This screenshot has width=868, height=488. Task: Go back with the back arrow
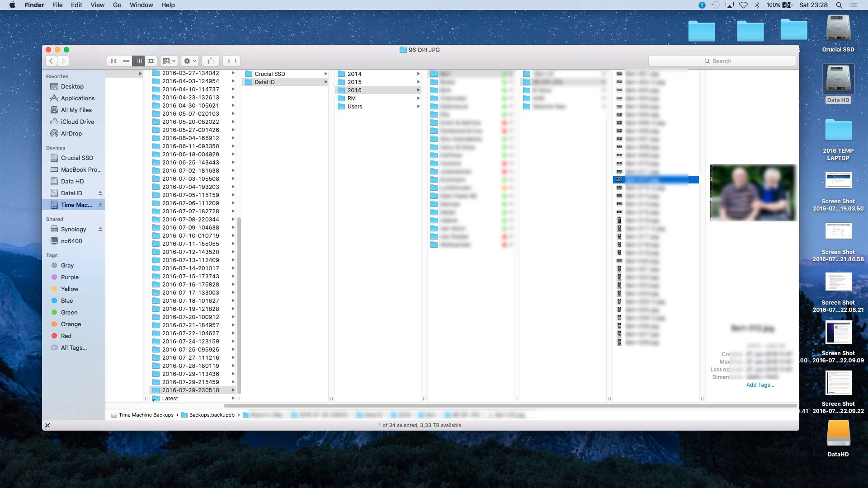pos(51,61)
